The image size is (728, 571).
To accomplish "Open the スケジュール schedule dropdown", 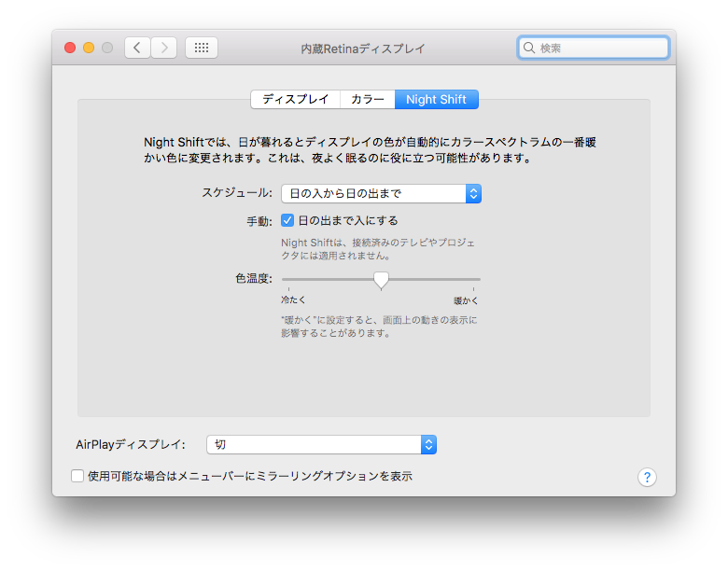I will tap(381, 193).
